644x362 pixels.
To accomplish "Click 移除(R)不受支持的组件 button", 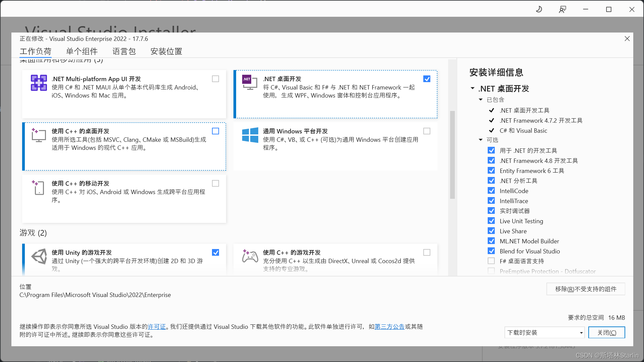I will (586, 289).
